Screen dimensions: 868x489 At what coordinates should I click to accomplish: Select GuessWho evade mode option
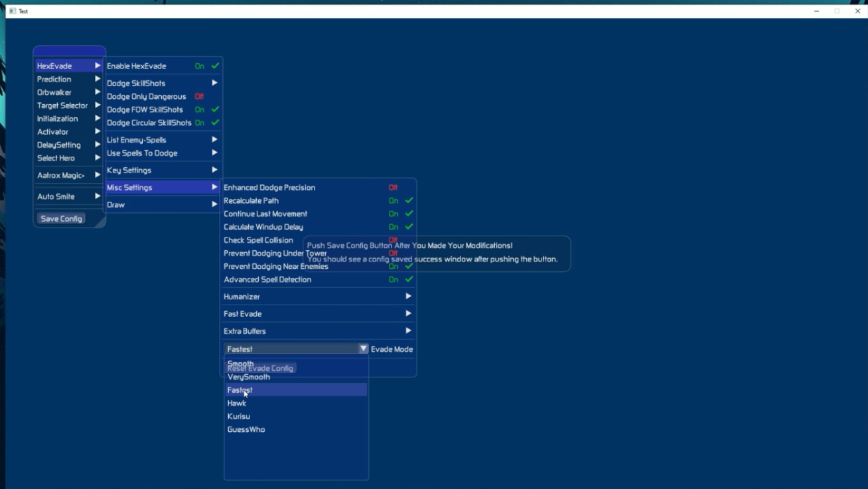tap(246, 430)
